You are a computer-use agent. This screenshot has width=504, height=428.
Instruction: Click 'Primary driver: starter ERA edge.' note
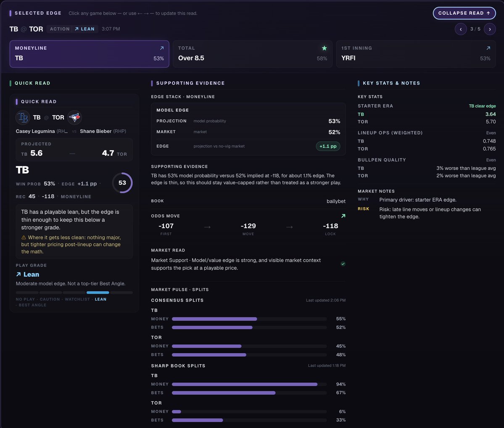click(x=417, y=200)
